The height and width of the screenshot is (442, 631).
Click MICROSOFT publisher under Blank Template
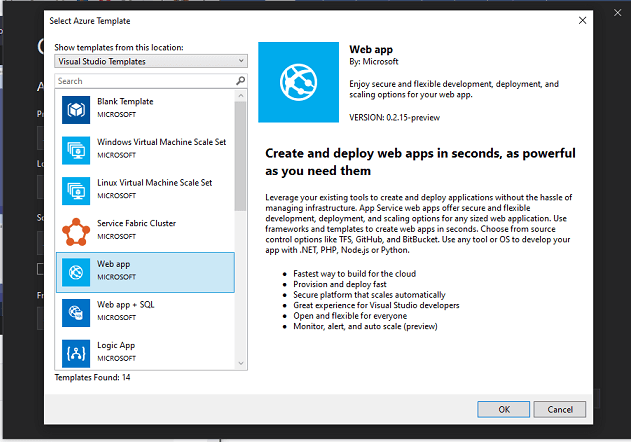(116, 114)
